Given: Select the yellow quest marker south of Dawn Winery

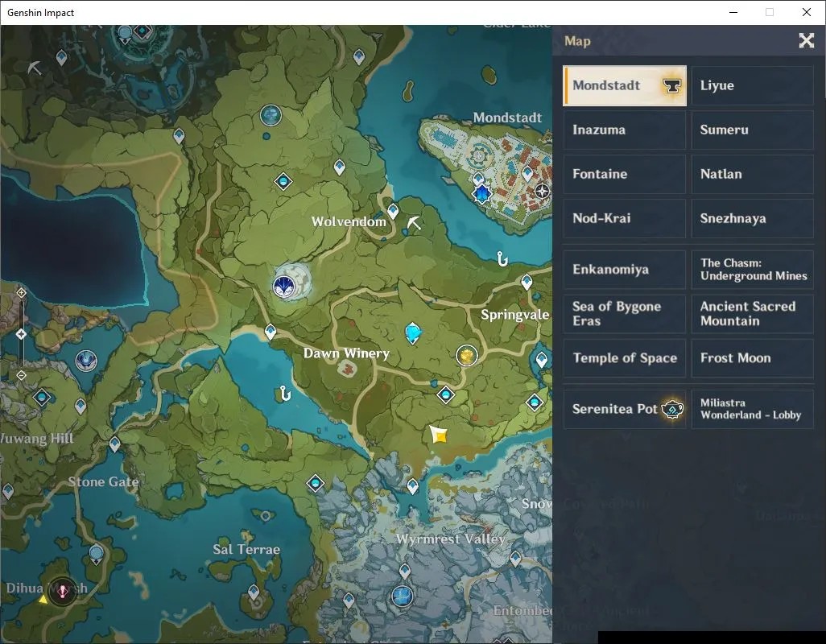Looking at the screenshot, I should click(438, 435).
